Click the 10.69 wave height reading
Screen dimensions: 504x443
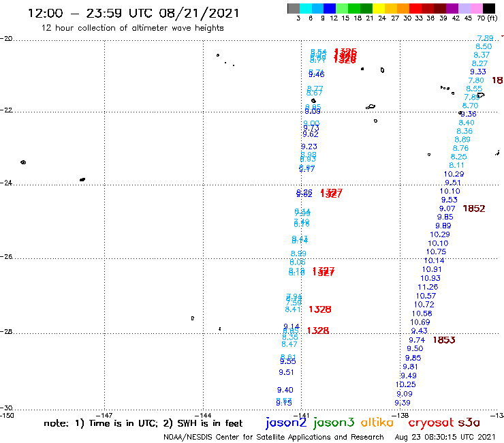click(420, 322)
